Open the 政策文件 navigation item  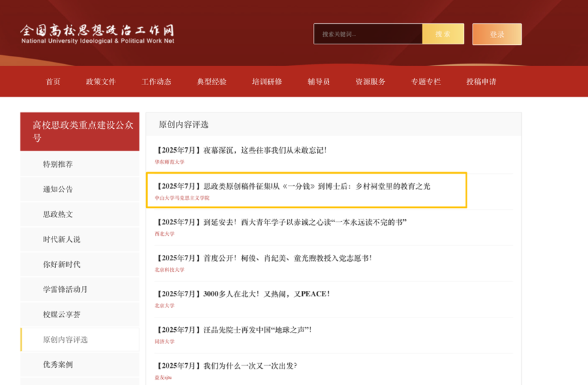(101, 82)
